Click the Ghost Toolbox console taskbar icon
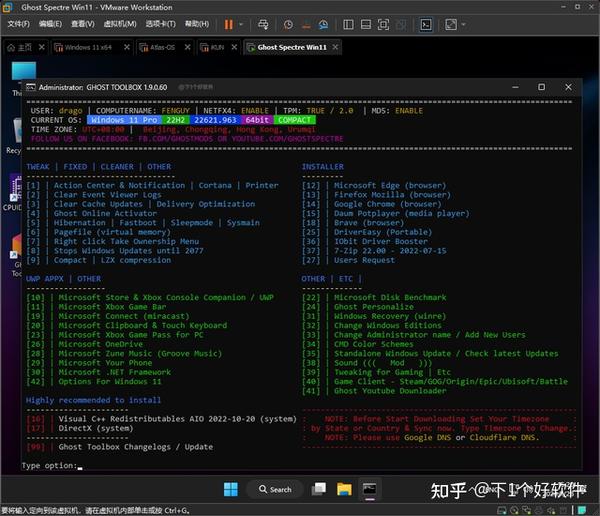This screenshot has width=600, height=516. point(369,489)
